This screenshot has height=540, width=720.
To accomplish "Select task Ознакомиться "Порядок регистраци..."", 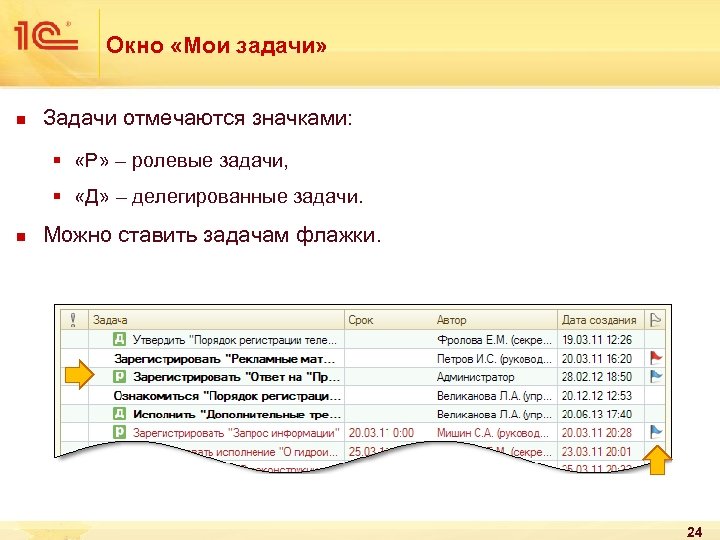I will click(x=227, y=396).
